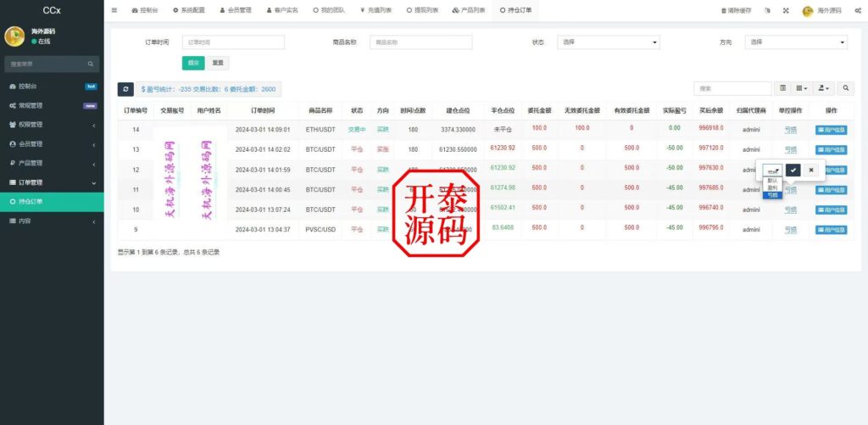Click the language switch icon in top bar
This screenshot has width=868, height=425.
pyautogui.click(x=767, y=10)
